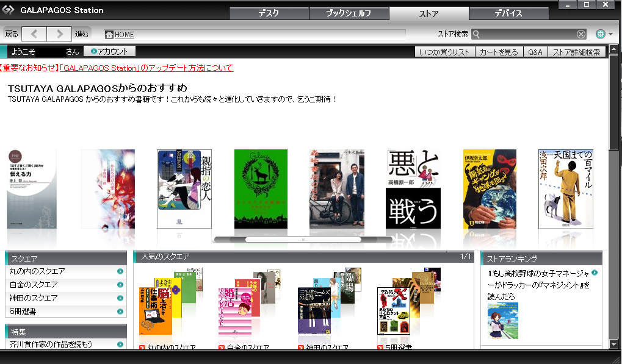The width and height of the screenshot is (622, 364).
Task: Open the ranking number 1 book cover
Action: (502, 321)
